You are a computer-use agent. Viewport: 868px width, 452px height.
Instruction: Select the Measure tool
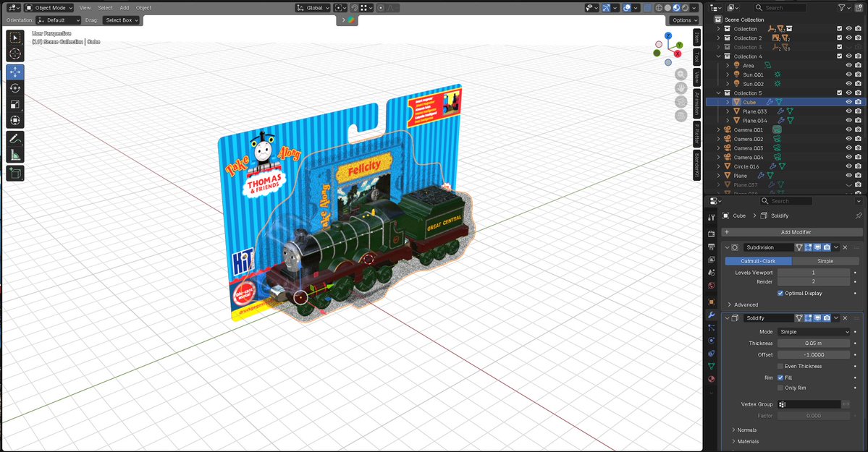15,155
